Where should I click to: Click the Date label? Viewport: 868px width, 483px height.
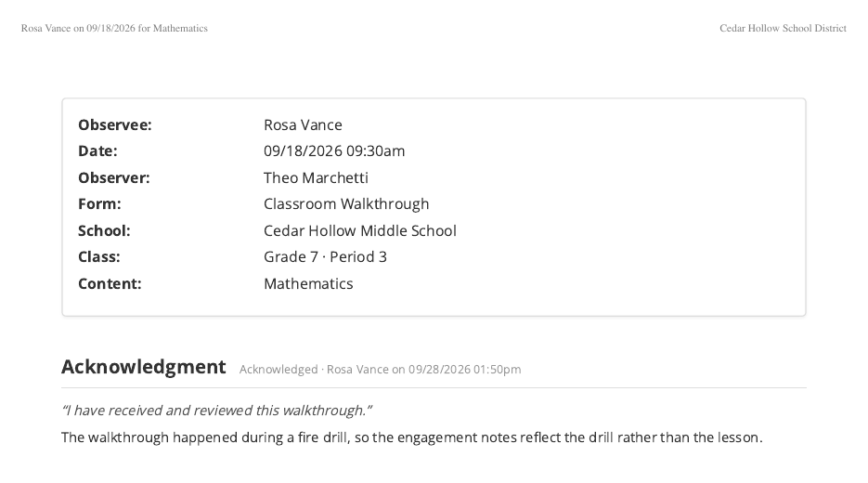tap(97, 150)
